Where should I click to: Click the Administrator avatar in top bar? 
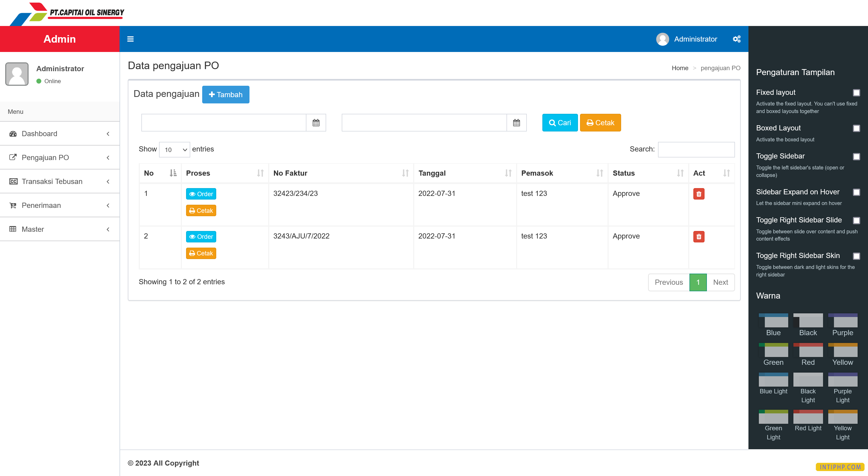(x=662, y=39)
